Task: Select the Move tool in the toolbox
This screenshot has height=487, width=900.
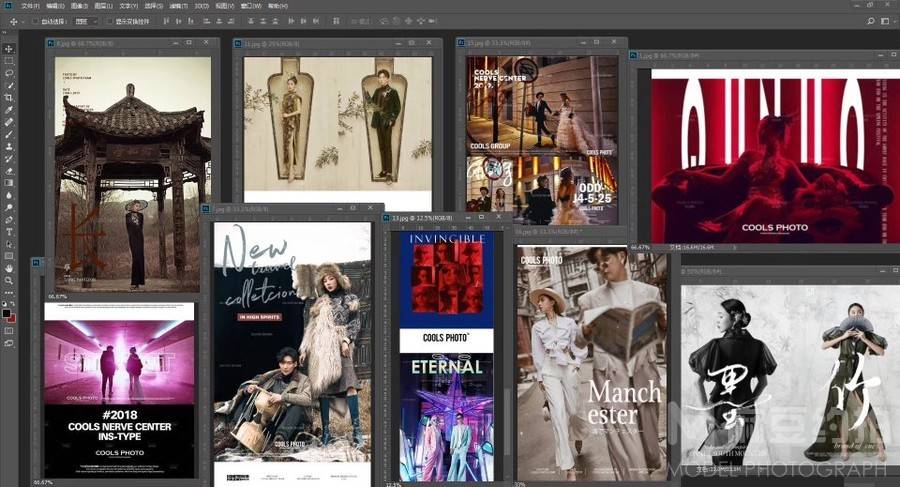Action: click(x=9, y=49)
